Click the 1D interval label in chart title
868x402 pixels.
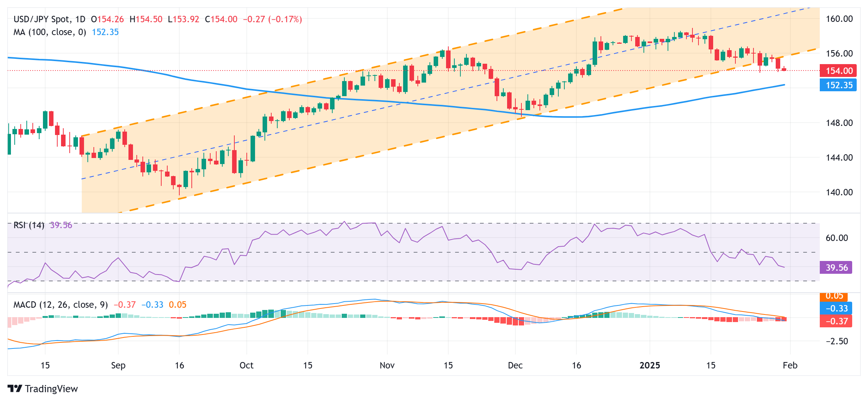pyautogui.click(x=80, y=19)
